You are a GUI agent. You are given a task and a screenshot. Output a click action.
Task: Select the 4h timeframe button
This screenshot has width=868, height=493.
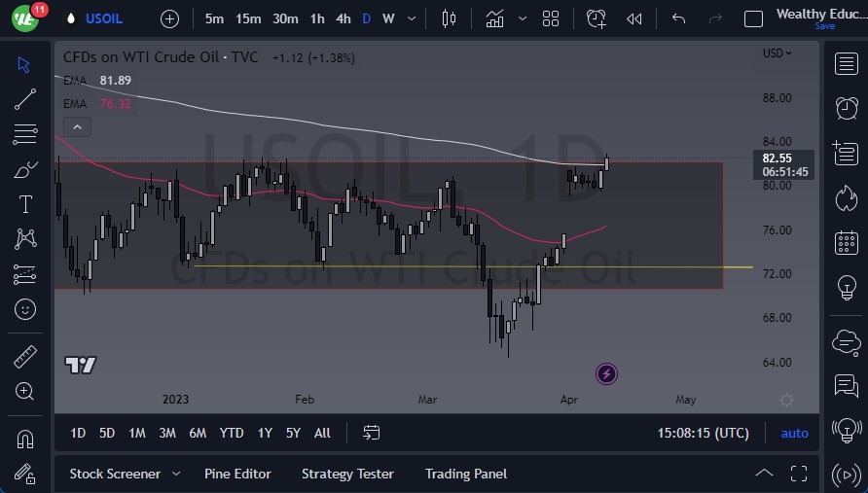tap(344, 18)
